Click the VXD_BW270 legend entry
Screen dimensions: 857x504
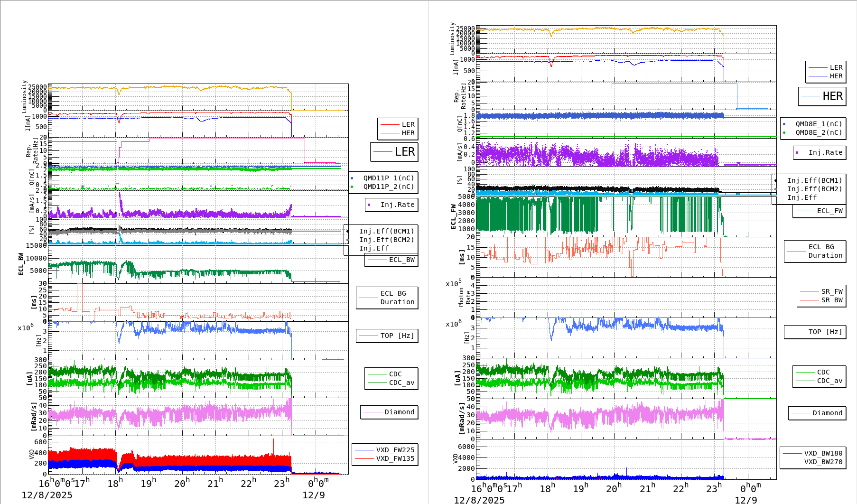[823, 462]
